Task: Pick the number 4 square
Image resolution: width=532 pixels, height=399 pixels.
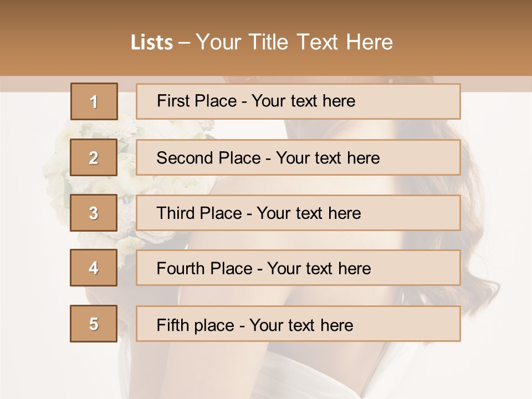Action: pos(94,268)
